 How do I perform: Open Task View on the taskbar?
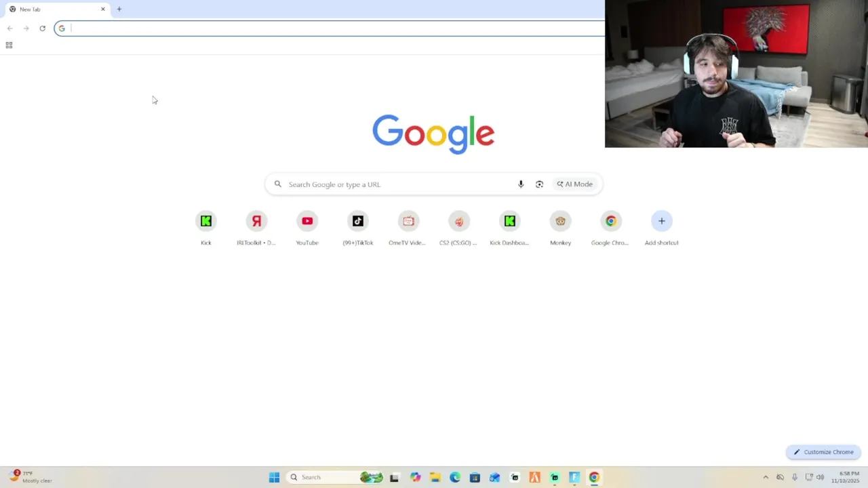394,477
